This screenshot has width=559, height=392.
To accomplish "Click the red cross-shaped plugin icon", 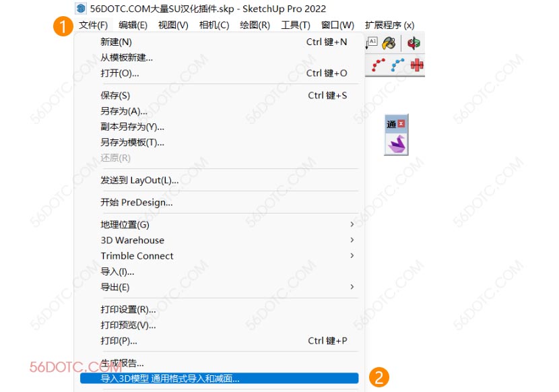I will click(x=418, y=65).
